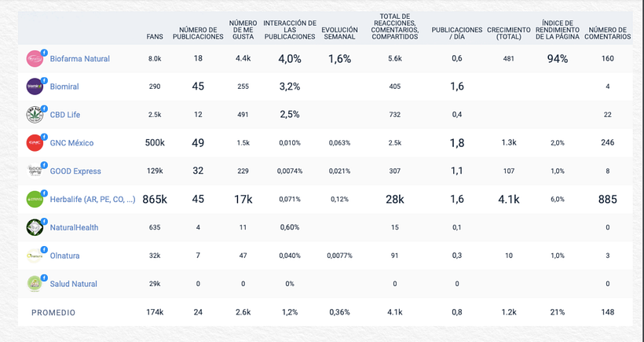Open the Salud Natural page link

74,284
